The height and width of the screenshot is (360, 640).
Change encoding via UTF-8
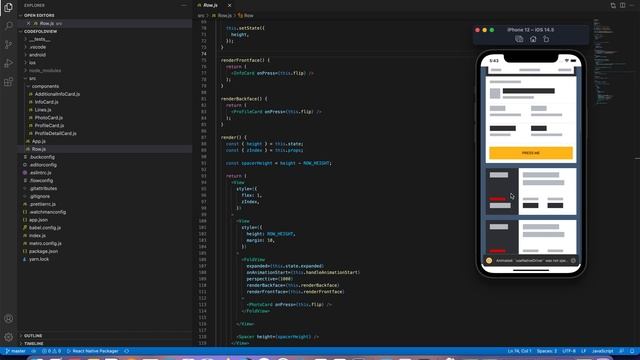point(569,351)
